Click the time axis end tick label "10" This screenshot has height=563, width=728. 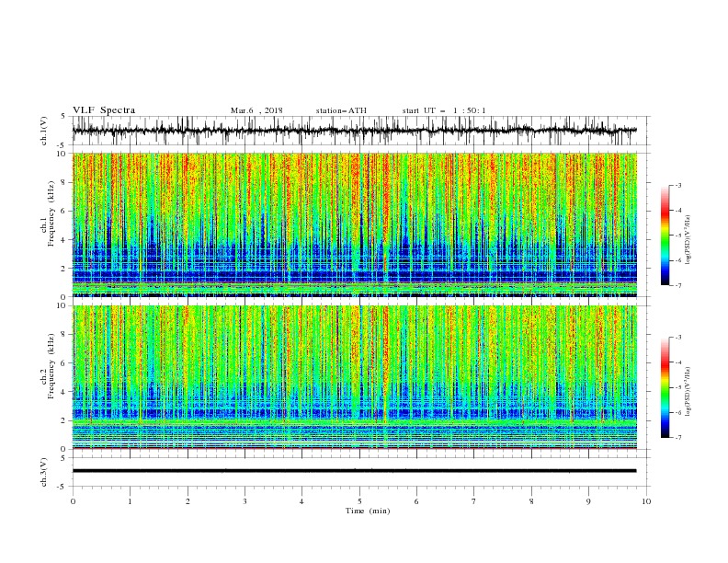coord(646,501)
